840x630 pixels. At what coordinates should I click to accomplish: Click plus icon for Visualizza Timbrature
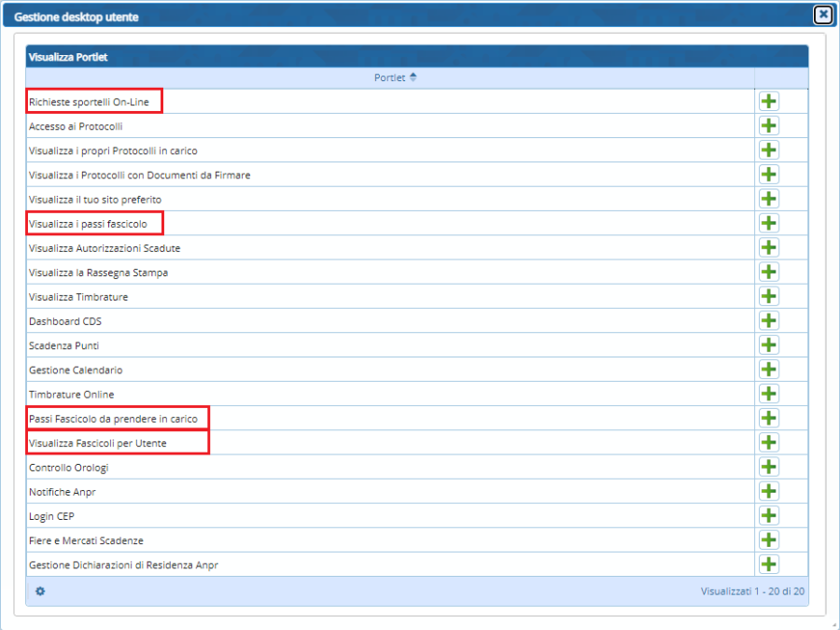(x=768, y=297)
